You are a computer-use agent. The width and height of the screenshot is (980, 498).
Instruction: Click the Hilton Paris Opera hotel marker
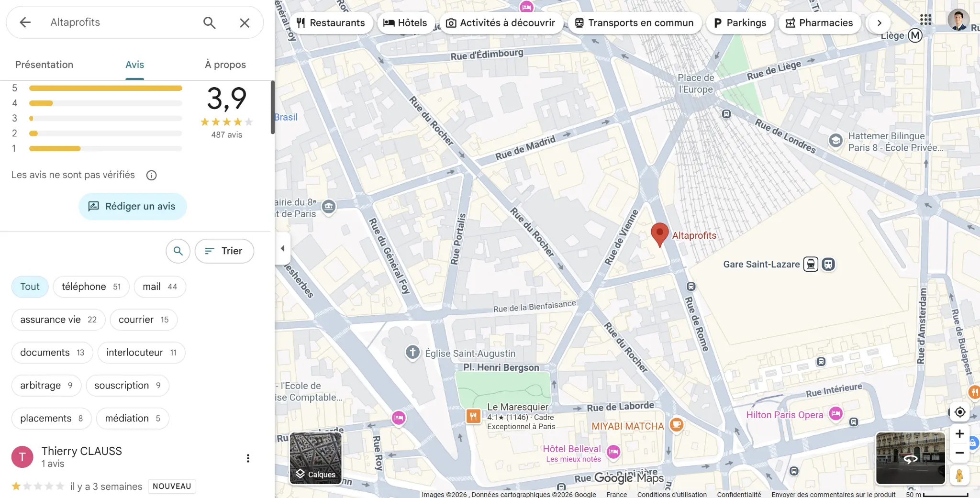pos(835,413)
